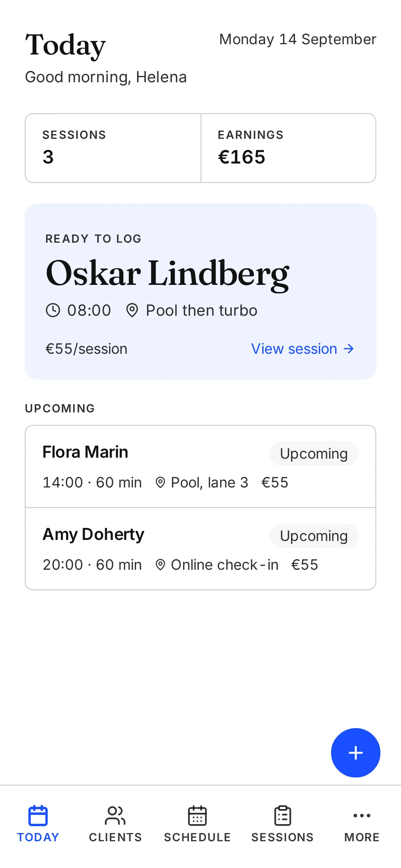
Task: Click the clock icon beside 08:00
Action: click(x=53, y=310)
